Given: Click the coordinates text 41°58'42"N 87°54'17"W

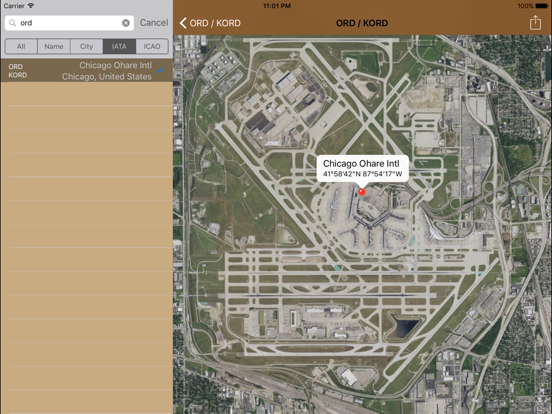Looking at the screenshot, I should point(363,174).
